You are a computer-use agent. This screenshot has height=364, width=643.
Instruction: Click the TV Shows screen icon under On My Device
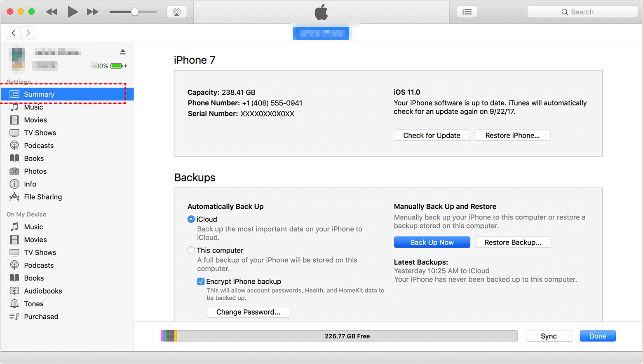point(14,252)
